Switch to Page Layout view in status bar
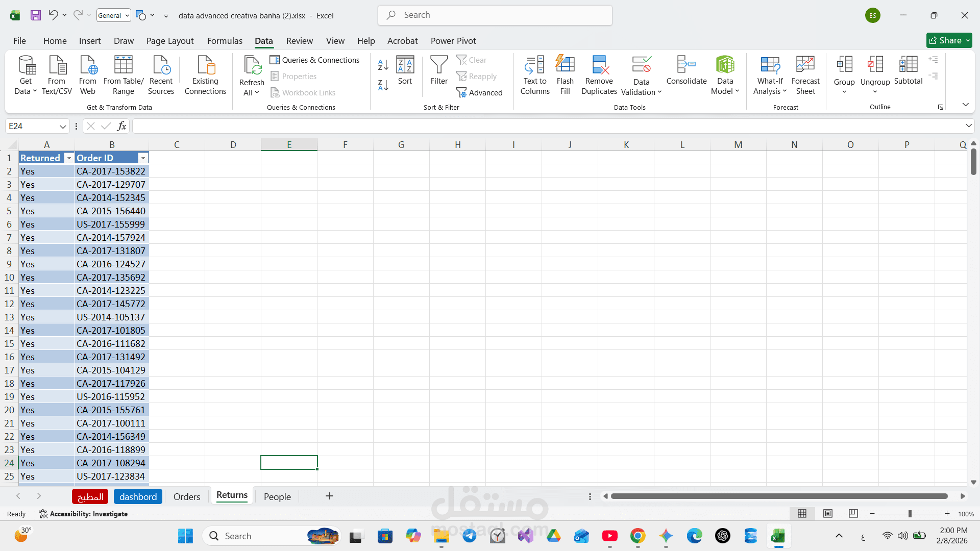The height and width of the screenshot is (551, 980). click(x=828, y=514)
